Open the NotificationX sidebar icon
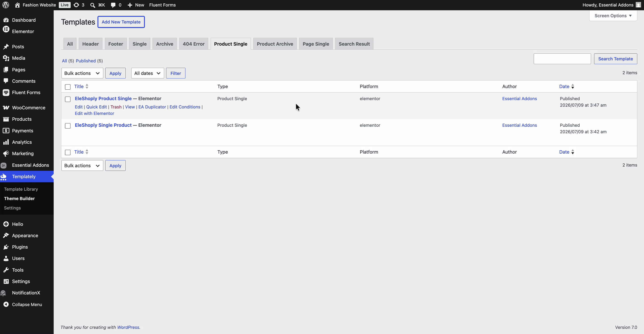This screenshot has width=644, height=334. coord(4,293)
